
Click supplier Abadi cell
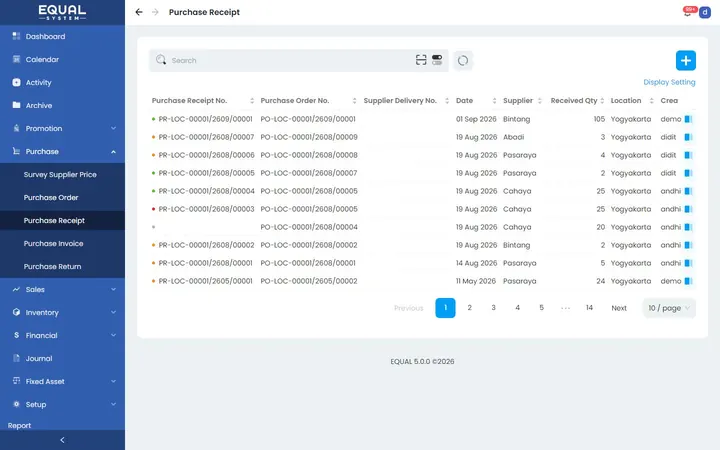tap(513, 137)
